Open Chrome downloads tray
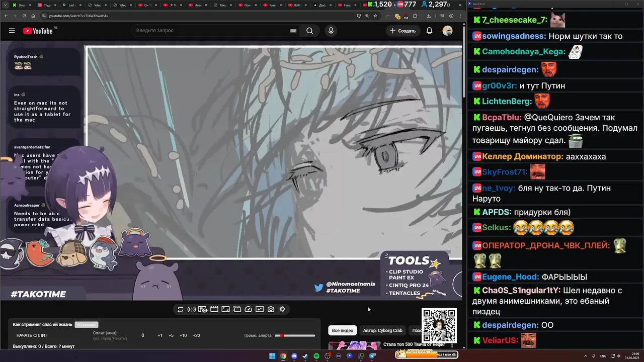 click(428, 16)
